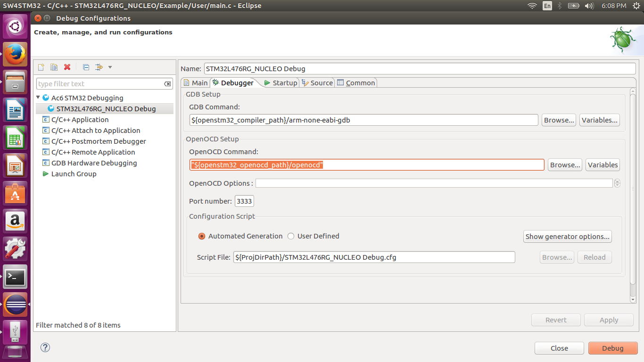This screenshot has width=644, height=362.
Task: Duplicate the selected launch configuration
Action: pos(54,67)
